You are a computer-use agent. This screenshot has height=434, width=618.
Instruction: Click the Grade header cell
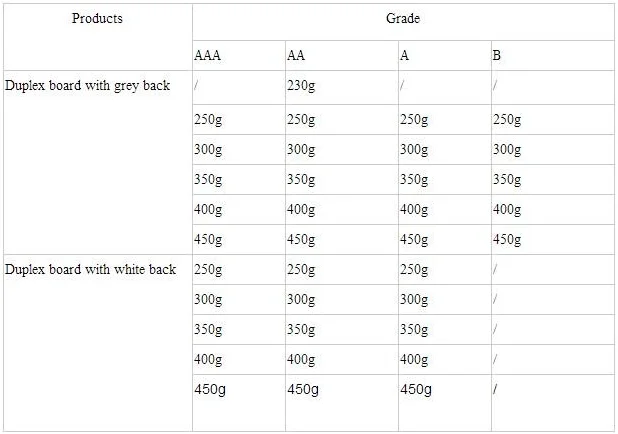point(403,19)
